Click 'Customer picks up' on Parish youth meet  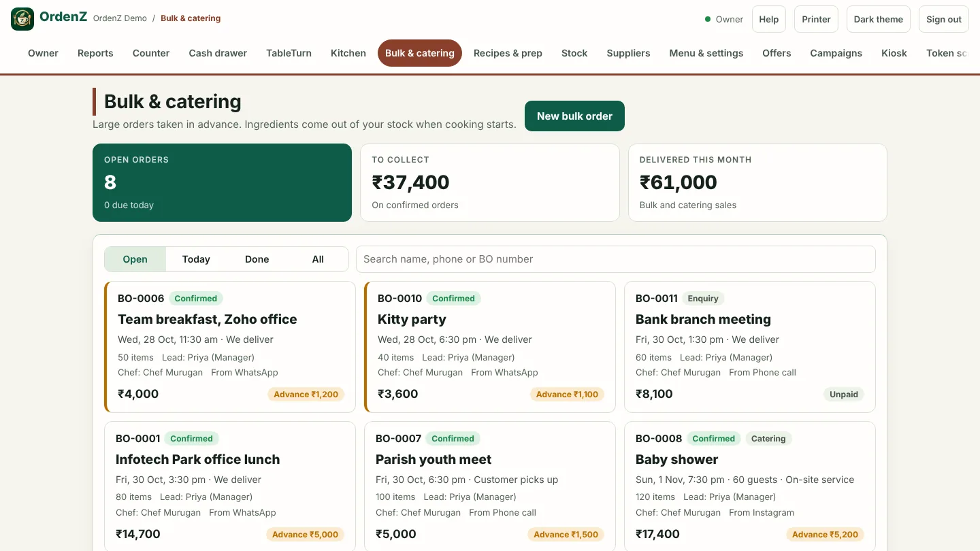point(516,480)
